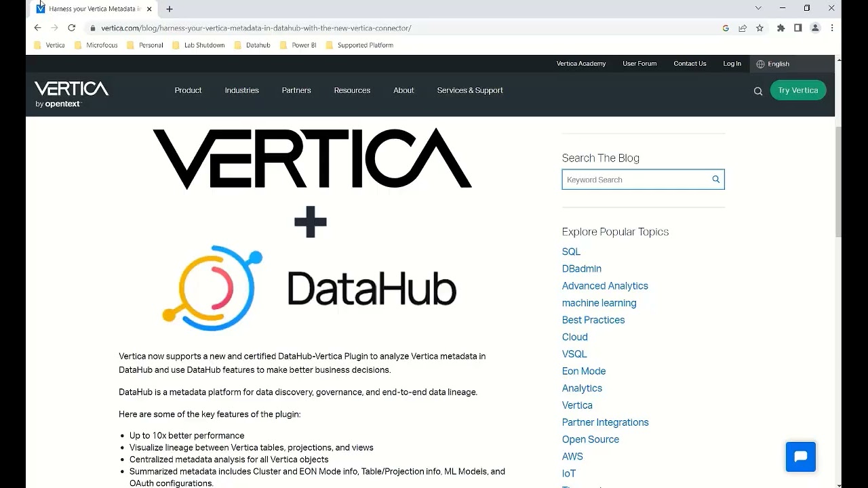This screenshot has height=488, width=868.
Task: Open the Microfocus bookmarks folder
Action: point(96,45)
